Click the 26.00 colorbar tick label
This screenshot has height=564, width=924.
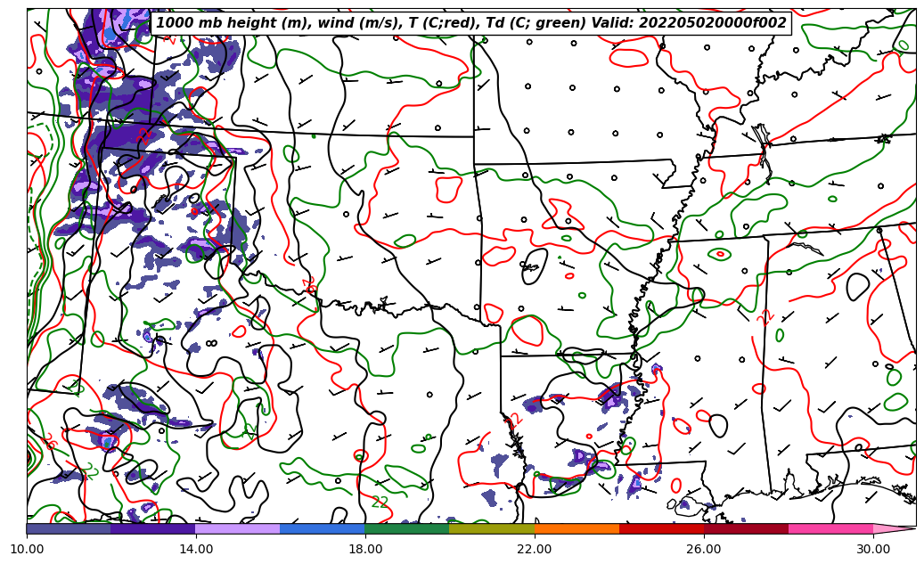pos(704,549)
